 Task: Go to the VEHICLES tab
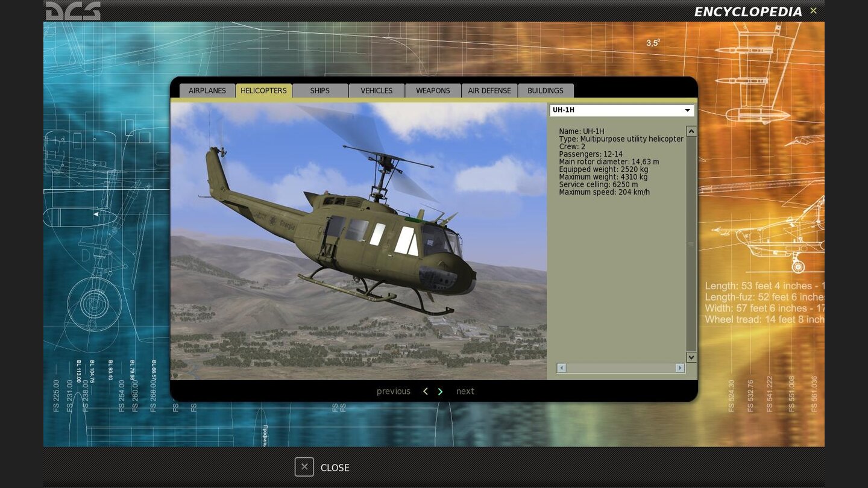[377, 90]
